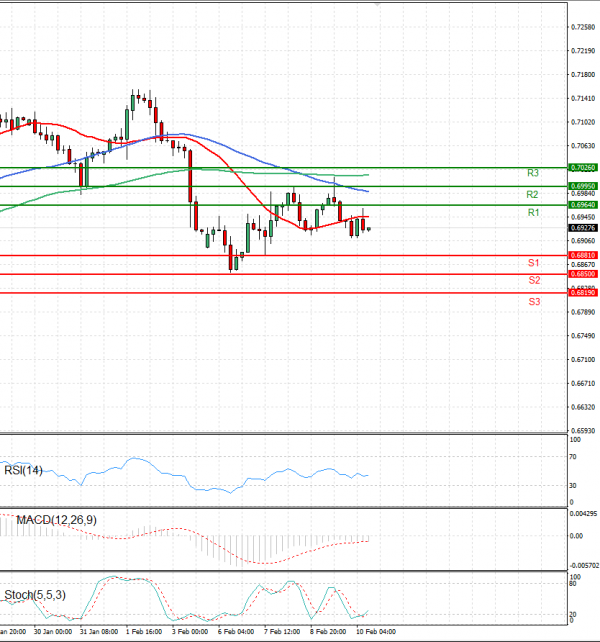Click the 6 Feb 04:00 time label
The width and height of the screenshot is (600, 642).
[236, 632]
